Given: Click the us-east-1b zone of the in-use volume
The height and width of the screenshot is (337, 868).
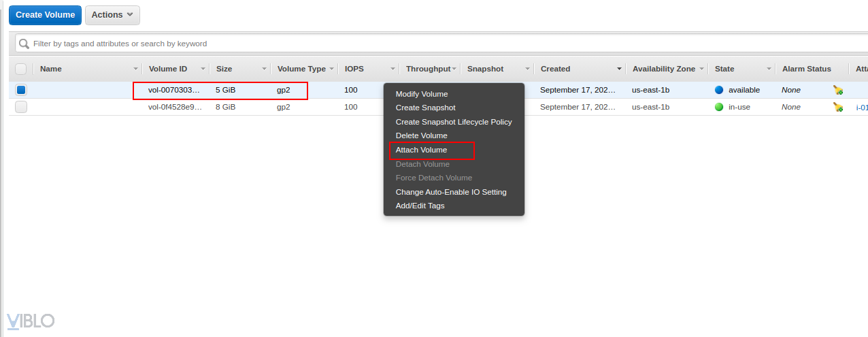Looking at the screenshot, I should (651, 107).
